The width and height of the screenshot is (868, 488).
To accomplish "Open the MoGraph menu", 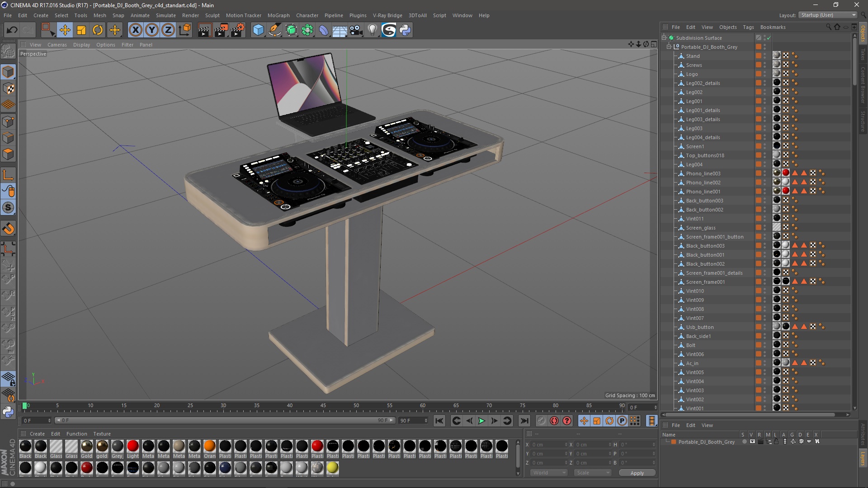I will 278,15.
